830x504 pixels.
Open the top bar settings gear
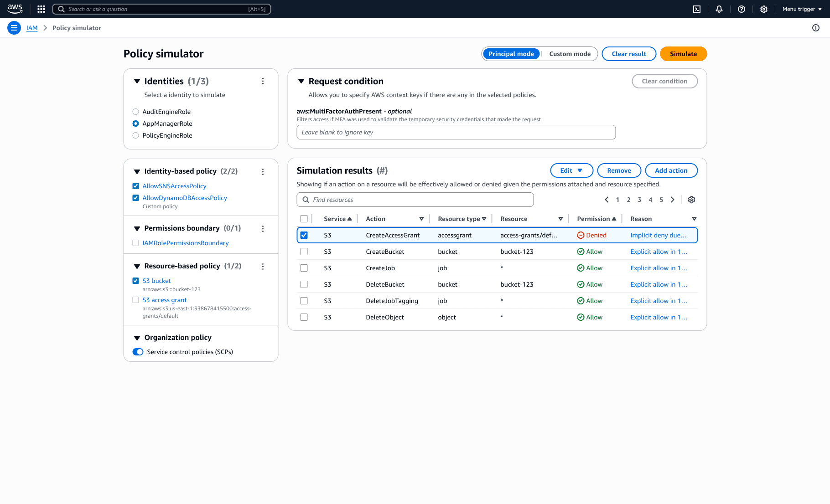point(764,9)
